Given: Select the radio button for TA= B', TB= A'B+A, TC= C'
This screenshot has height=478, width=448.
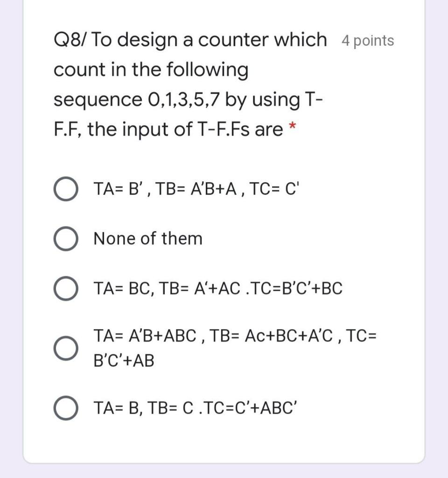Looking at the screenshot, I should [x=65, y=189].
